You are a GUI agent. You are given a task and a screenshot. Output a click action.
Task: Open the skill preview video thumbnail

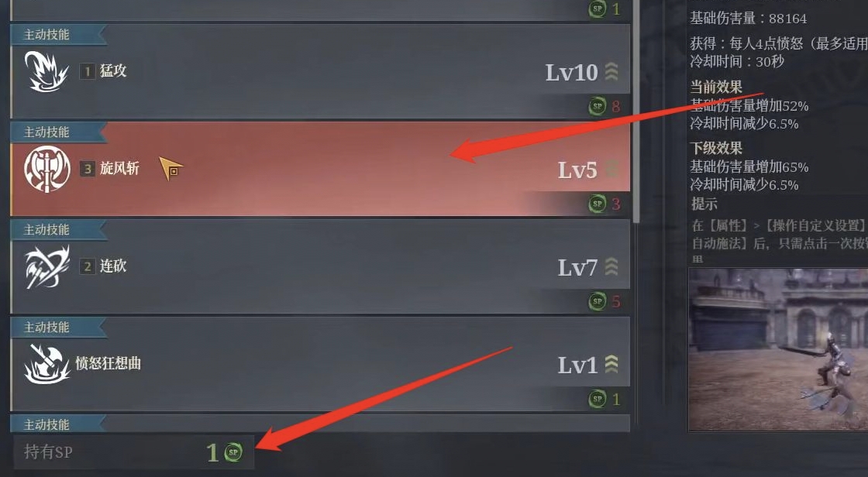point(778,350)
